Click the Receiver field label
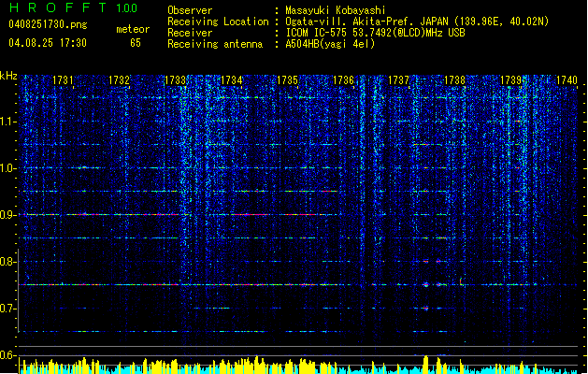 (x=190, y=33)
